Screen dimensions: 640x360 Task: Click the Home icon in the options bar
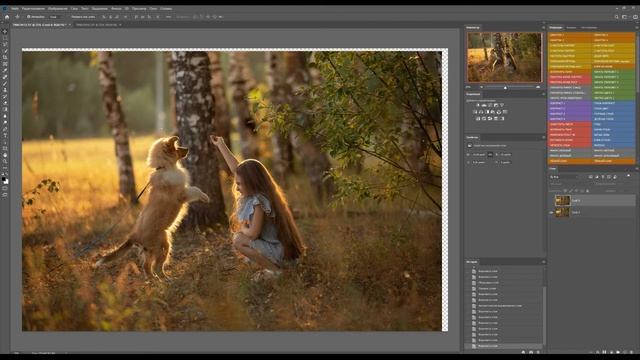click(x=7, y=17)
